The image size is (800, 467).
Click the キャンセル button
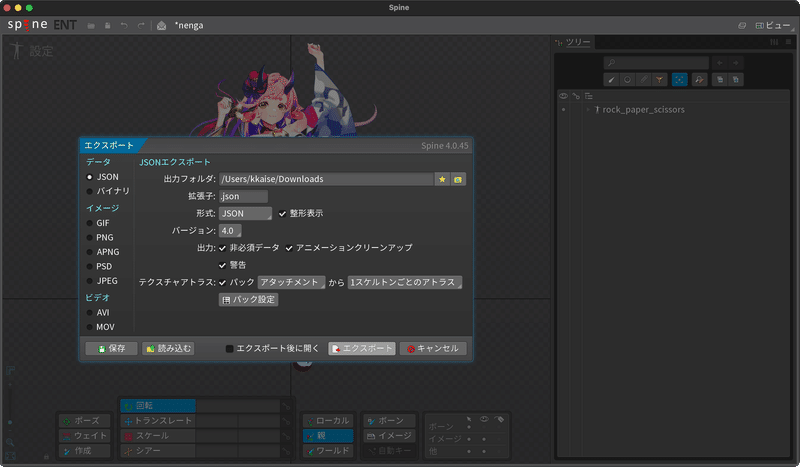click(x=433, y=349)
